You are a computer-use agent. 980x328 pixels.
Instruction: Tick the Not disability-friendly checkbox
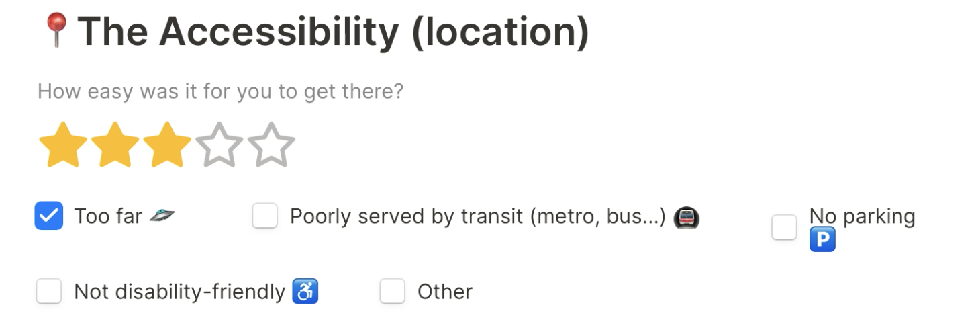(x=49, y=292)
